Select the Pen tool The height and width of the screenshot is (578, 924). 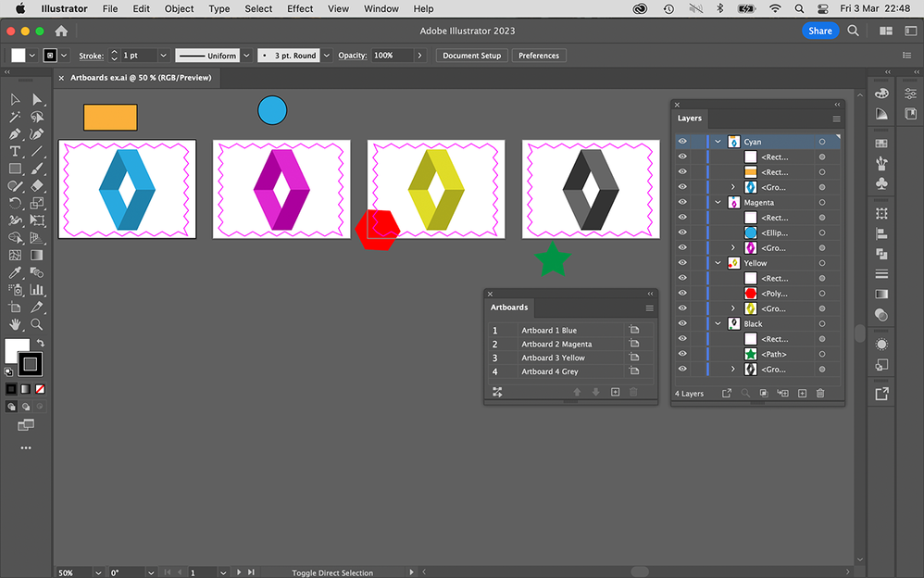coord(15,134)
